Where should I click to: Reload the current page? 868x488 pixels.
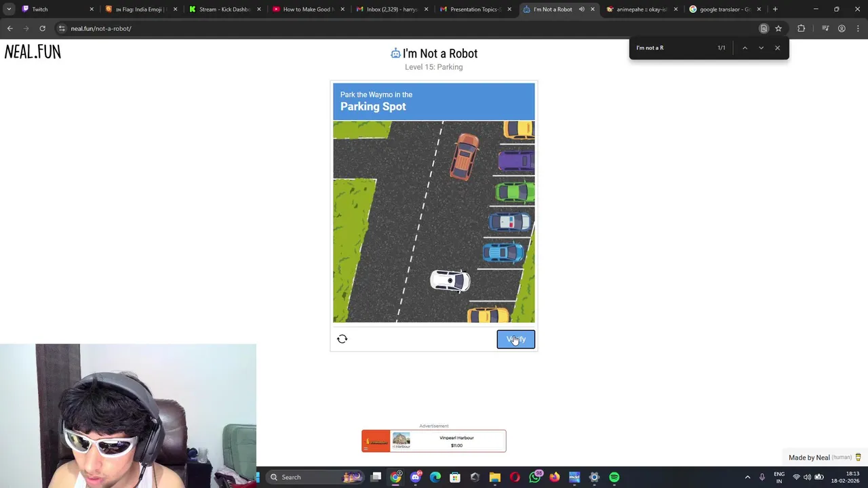pyautogui.click(x=42, y=28)
